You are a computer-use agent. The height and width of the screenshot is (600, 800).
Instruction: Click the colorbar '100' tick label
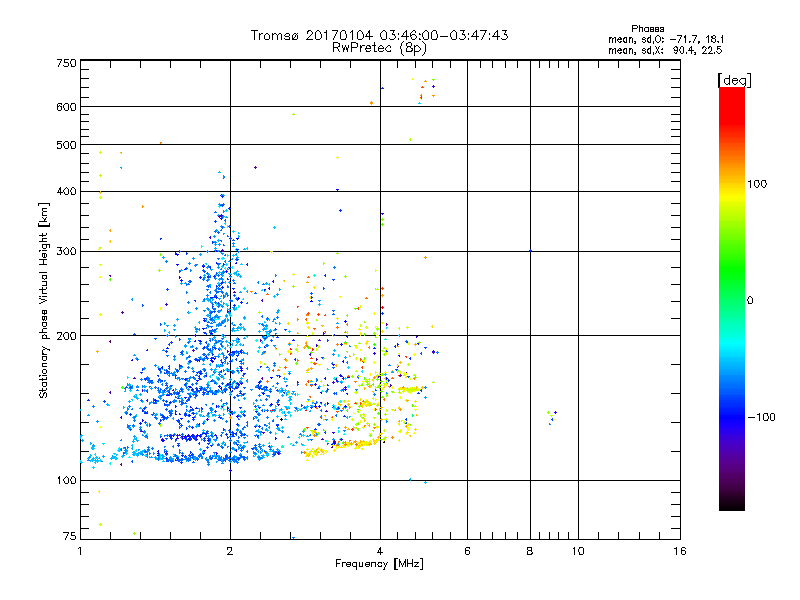point(757,184)
